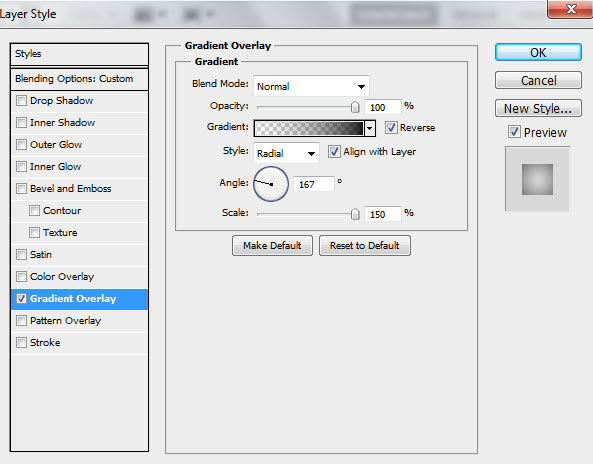Tick the Inner Glow checkbox
Viewport: 593px width, 464px height.
(21, 166)
